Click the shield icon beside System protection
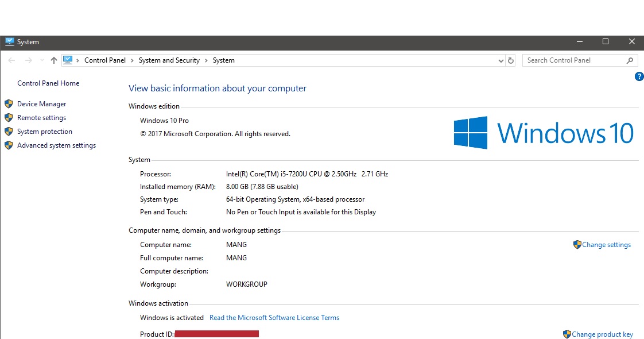Image resolution: width=644 pixels, height=339 pixels. coord(9,132)
